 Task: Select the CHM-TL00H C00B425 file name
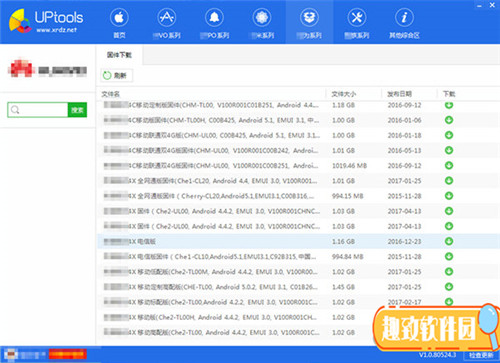tap(211, 120)
